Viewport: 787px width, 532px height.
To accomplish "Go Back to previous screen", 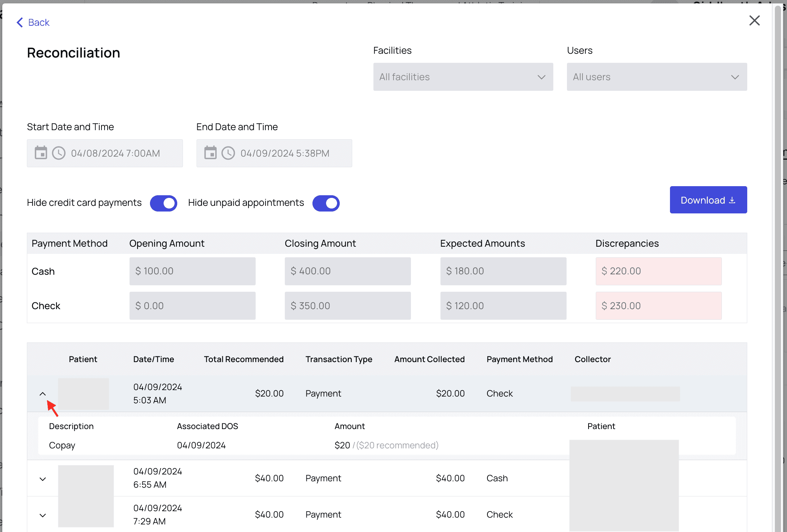I will (39, 22).
